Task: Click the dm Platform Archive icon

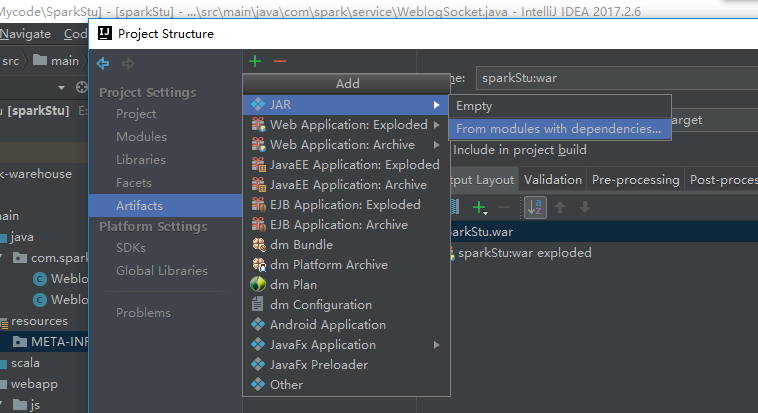Action: pyautogui.click(x=259, y=265)
